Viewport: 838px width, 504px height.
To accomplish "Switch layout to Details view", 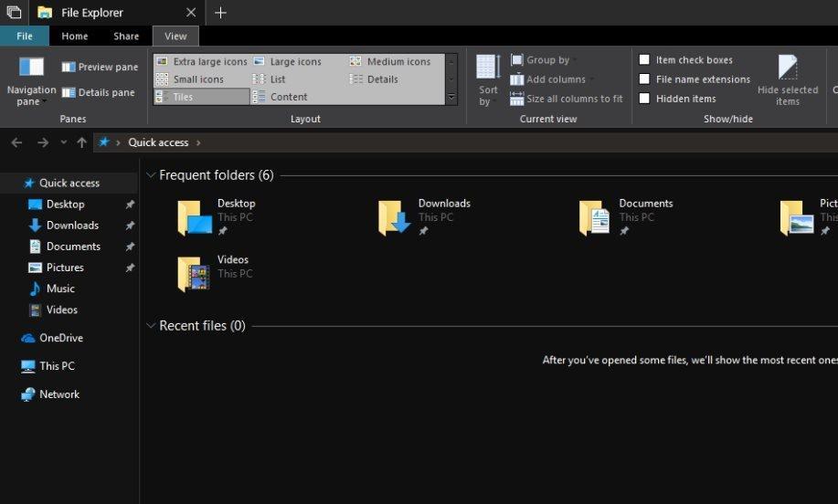I will tap(374, 79).
